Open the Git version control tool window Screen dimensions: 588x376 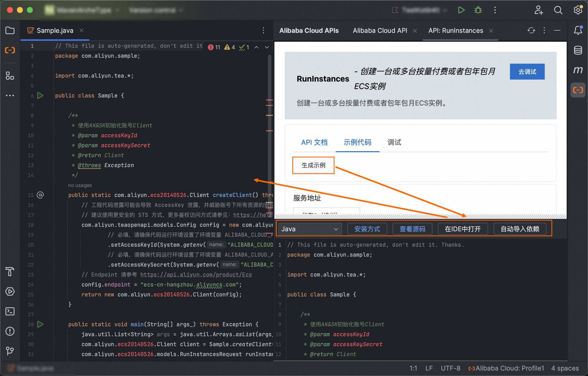[10, 351]
